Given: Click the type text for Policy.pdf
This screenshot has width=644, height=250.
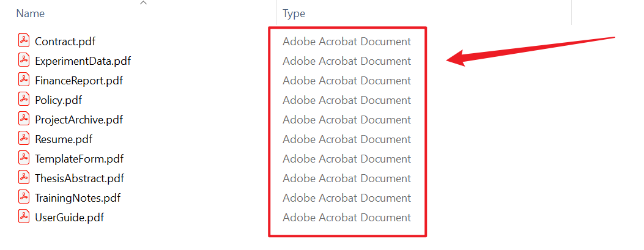Looking at the screenshot, I should [347, 100].
